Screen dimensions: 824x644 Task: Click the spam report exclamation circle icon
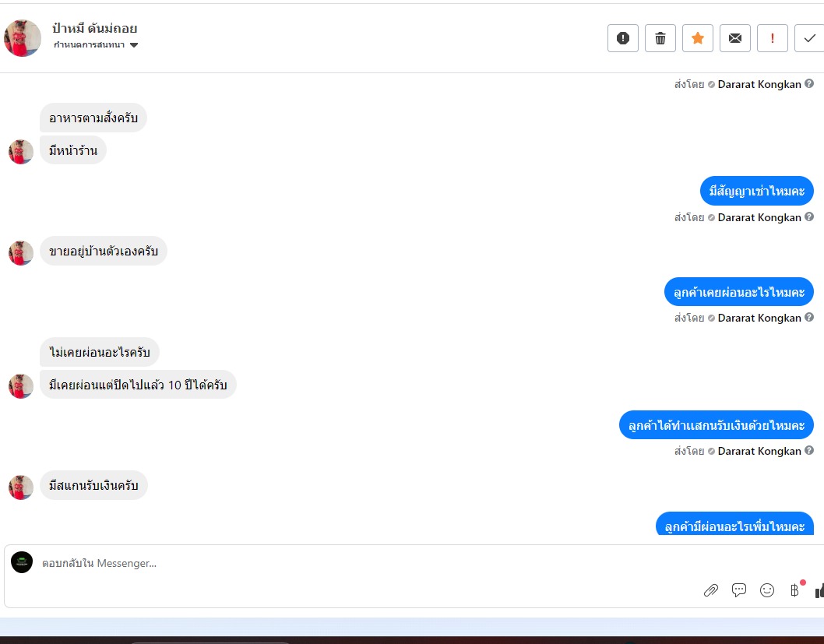pyautogui.click(x=623, y=38)
